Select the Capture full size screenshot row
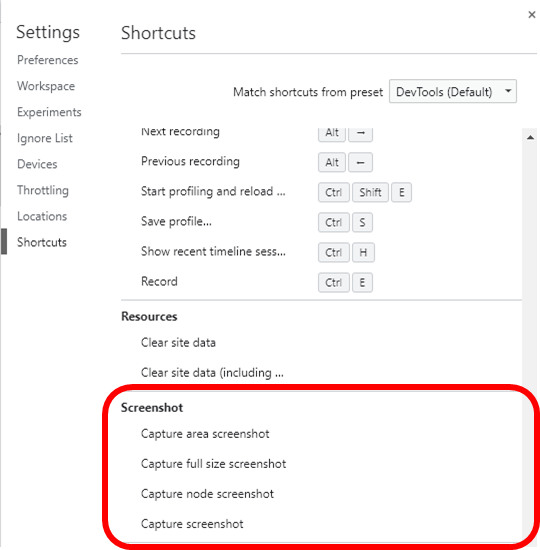Screen dimensions: 540x550 tap(321, 464)
